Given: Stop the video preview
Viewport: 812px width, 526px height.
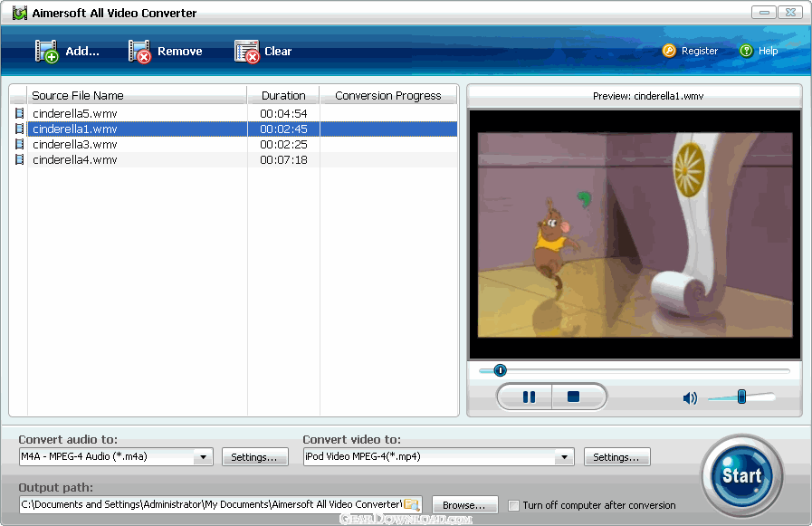Looking at the screenshot, I should pos(573,397).
